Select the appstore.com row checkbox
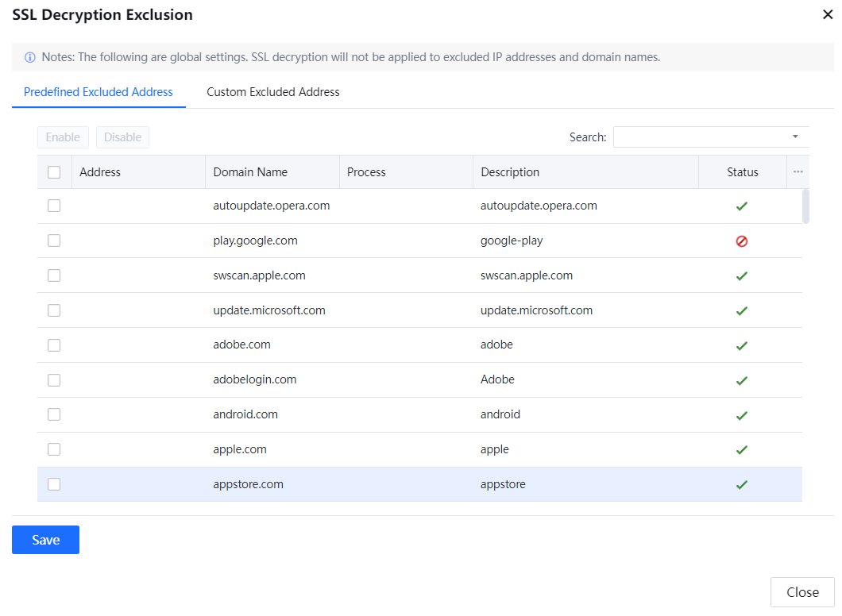 point(54,484)
